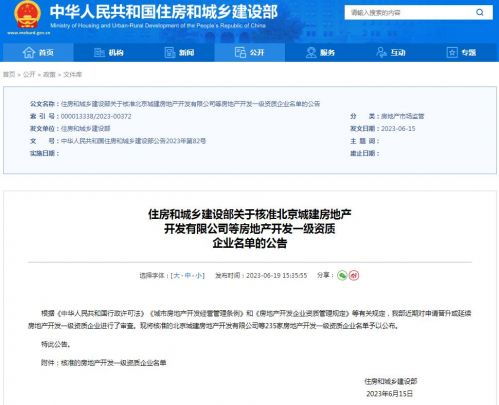The width and height of the screenshot is (499, 405).
Task: Click the index number 000013338/2023-00372
Action: point(96,116)
